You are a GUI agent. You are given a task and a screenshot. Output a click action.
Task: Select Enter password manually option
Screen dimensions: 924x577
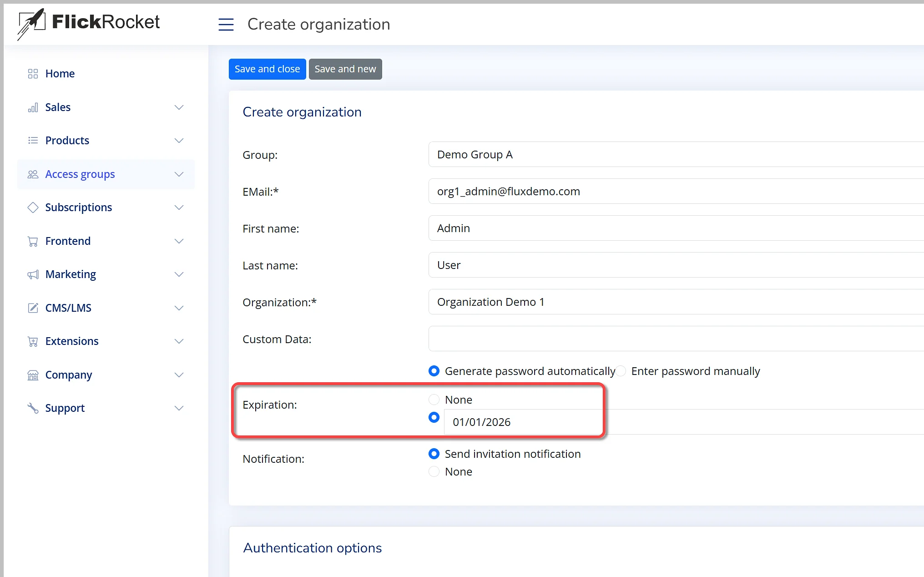click(621, 371)
